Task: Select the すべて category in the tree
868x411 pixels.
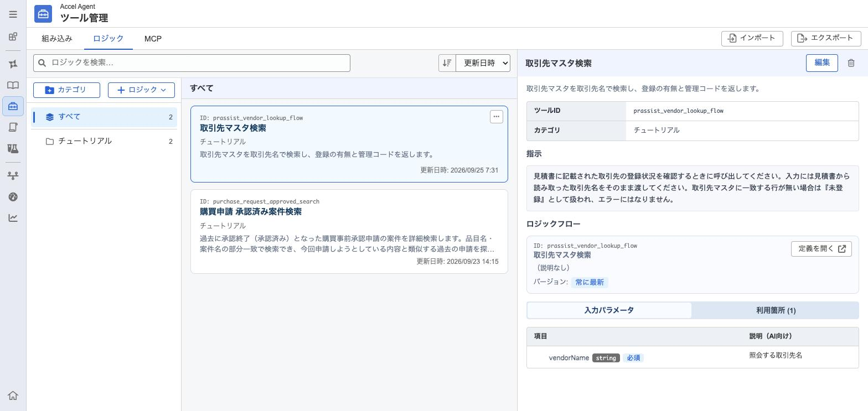Action: (x=104, y=117)
